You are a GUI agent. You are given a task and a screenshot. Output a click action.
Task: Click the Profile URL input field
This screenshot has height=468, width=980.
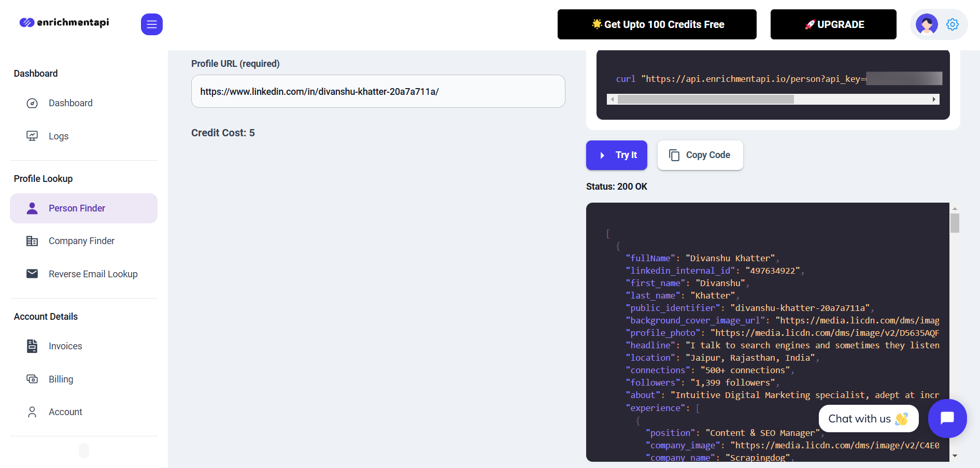click(x=378, y=92)
